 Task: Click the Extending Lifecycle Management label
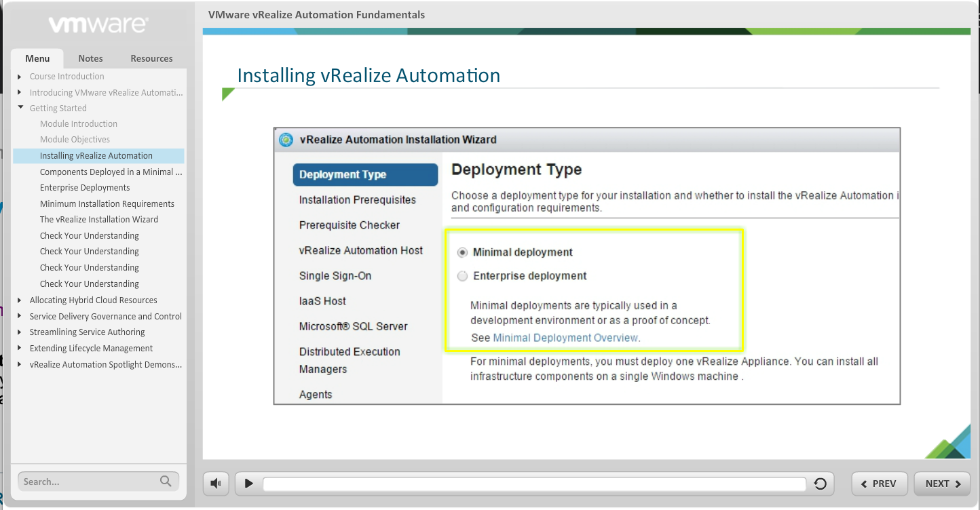(x=92, y=348)
